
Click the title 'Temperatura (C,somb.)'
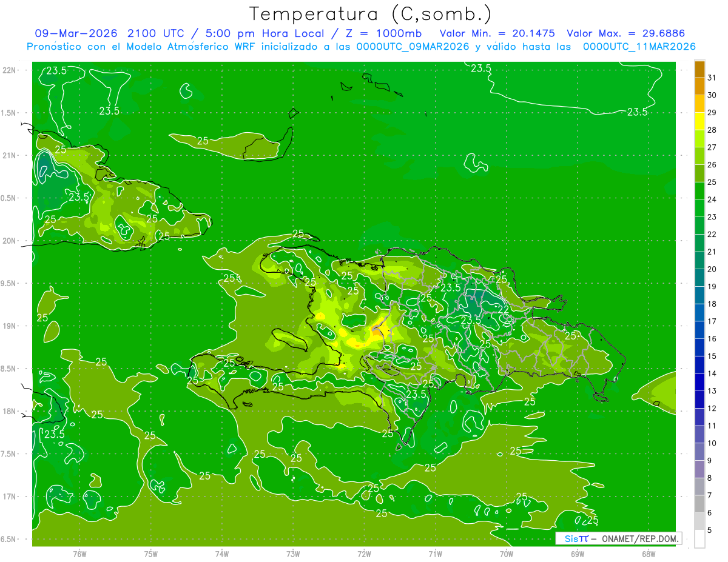tap(371, 14)
